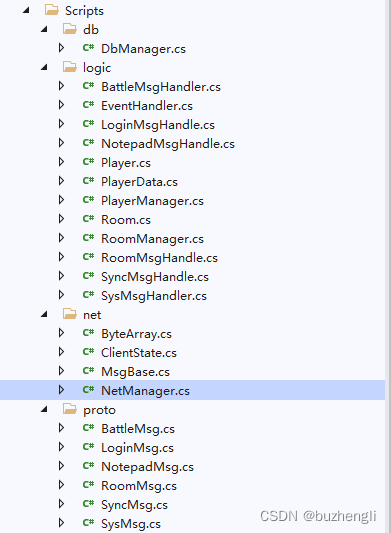Image resolution: width=391 pixels, height=533 pixels.
Task: Click the proto folder icon
Action: 70,409
